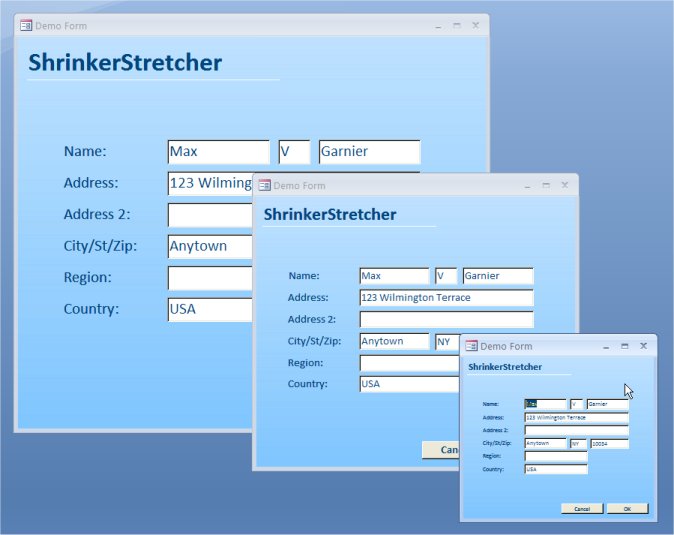This screenshot has height=535, width=674.
Task: Focus the 'Garnier' field in medium window
Action: [x=498, y=276]
